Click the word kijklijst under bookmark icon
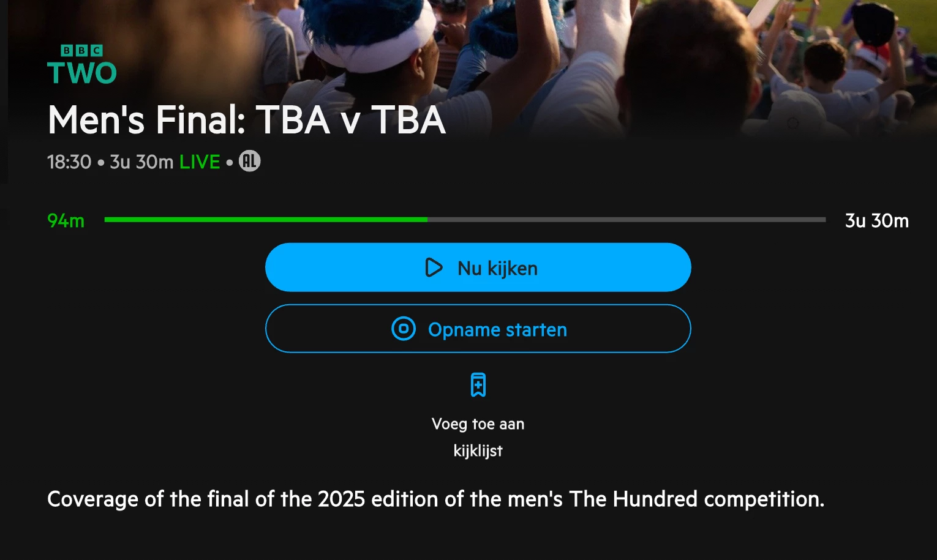937x560 pixels. pos(478,451)
